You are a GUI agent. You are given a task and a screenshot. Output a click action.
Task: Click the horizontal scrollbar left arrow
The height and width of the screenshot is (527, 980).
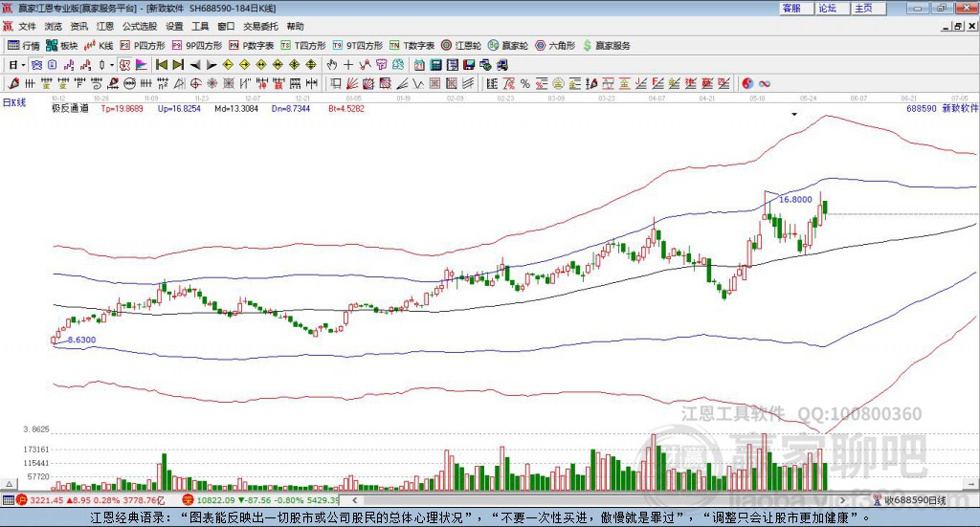[354, 500]
